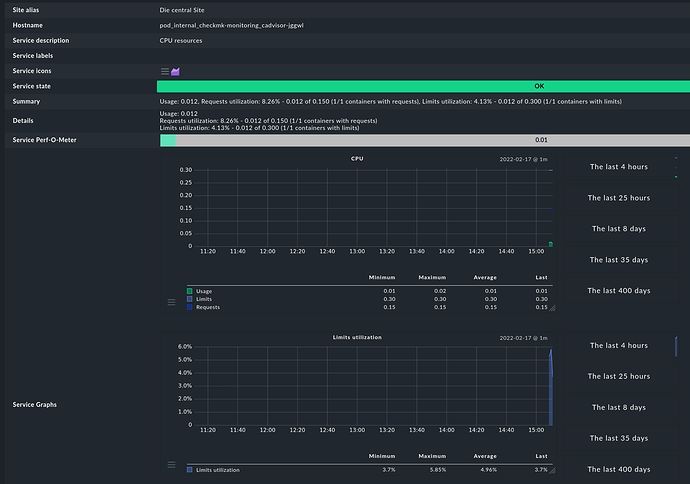Screen dimensions: 690x484
Task: Click the Requests legend color box
Action: (x=190, y=307)
